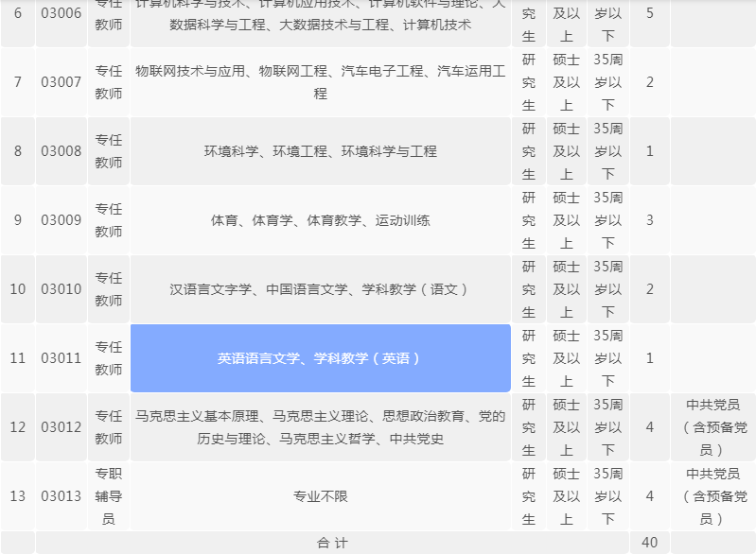Click 专任教师 cell in row 03008
The height and width of the screenshot is (554, 756).
click(109, 151)
